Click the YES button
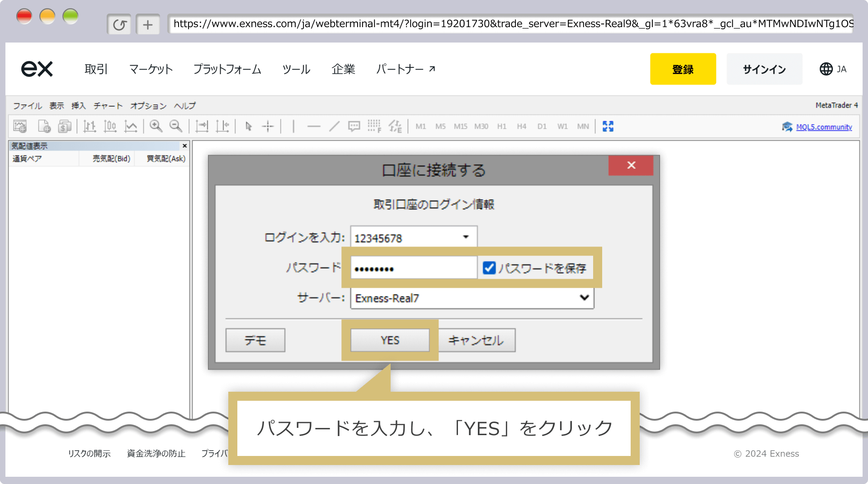868x484 pixels. 390,340
